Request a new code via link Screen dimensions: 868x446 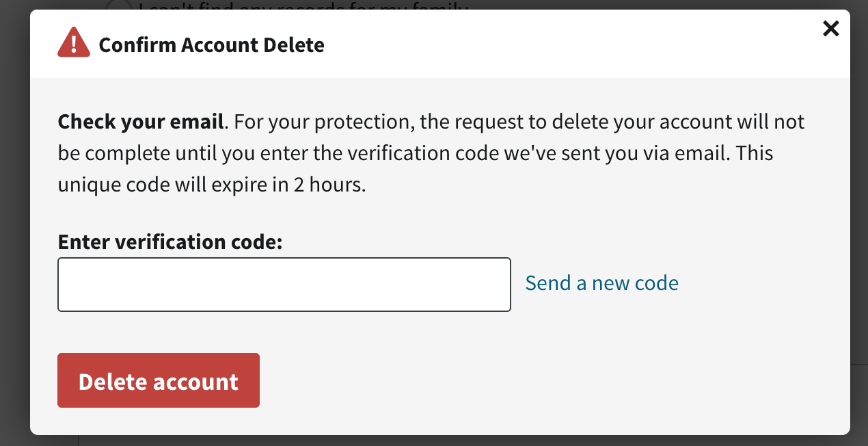click(601, 283)
